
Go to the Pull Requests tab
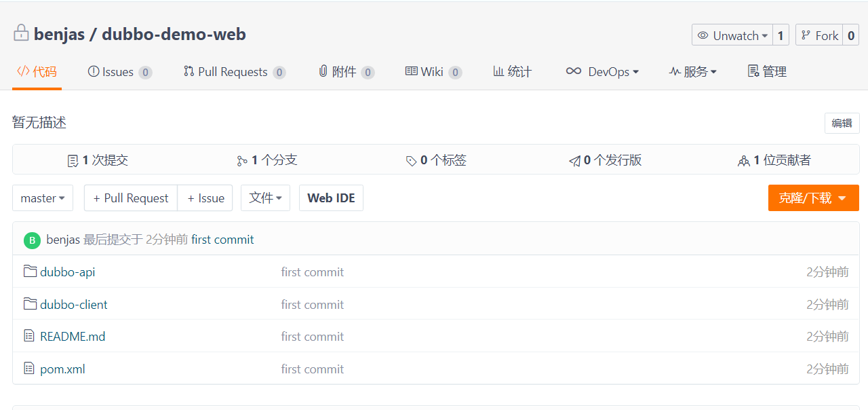pyautogui.click(x=233, y=72)
